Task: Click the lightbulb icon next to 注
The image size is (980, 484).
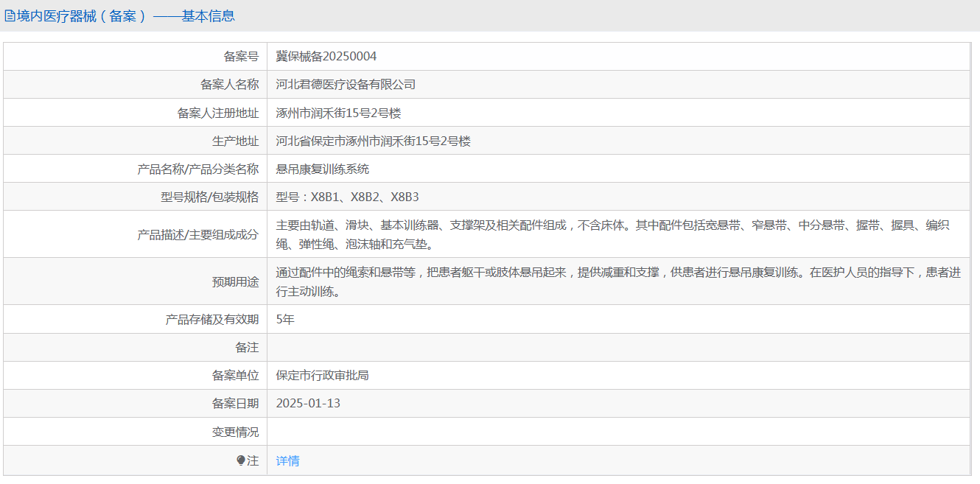Action: tap(240, 461)
